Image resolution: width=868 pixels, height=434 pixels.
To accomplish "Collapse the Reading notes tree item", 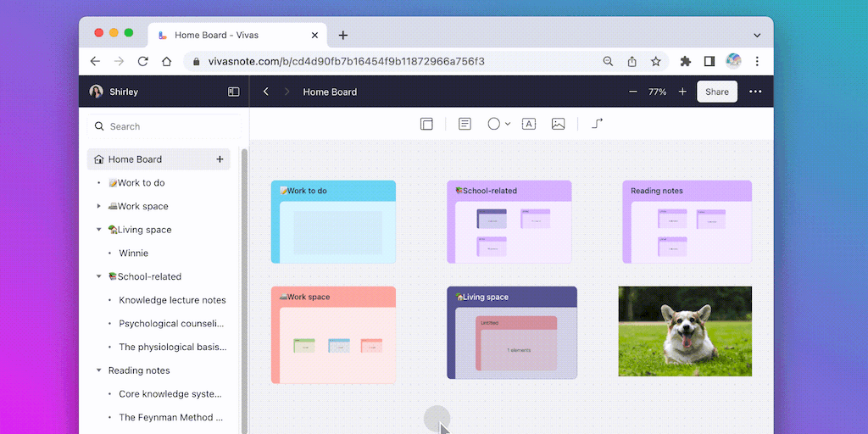I will point(99,370).
